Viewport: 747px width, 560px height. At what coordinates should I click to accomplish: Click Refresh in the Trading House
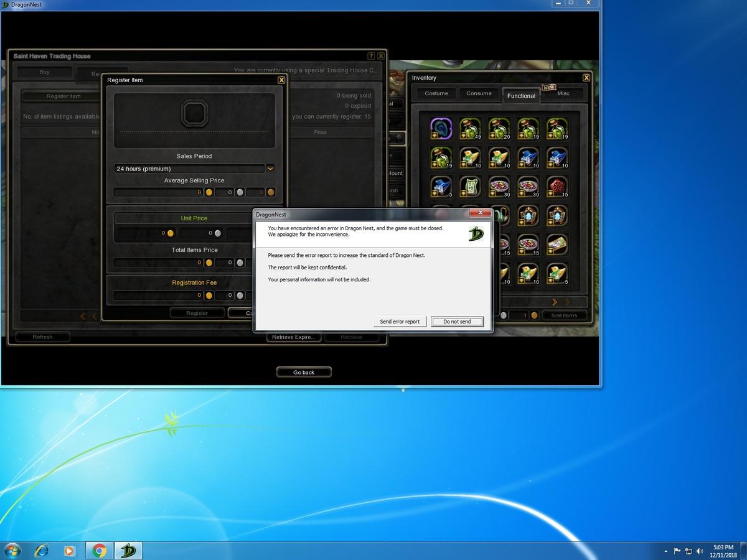point(42,337)
